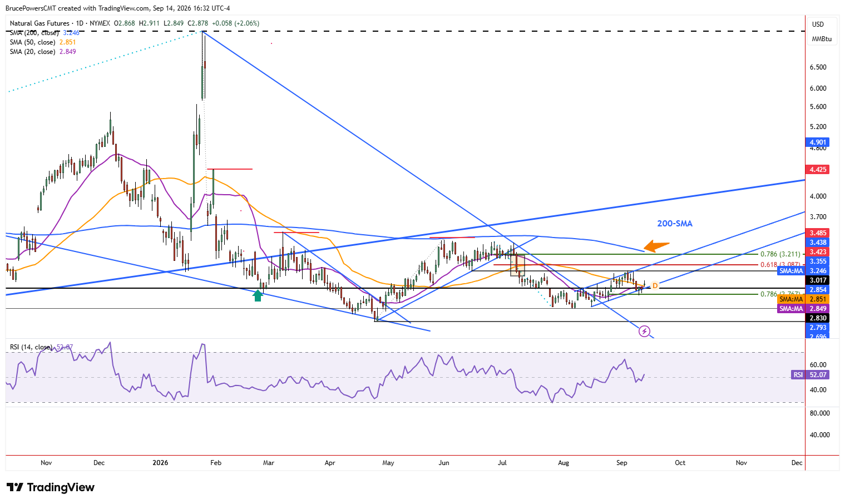Viewport: 845px width, 504px height.
Task: Click the Oct label on time axis
Action: pos(680,463)
